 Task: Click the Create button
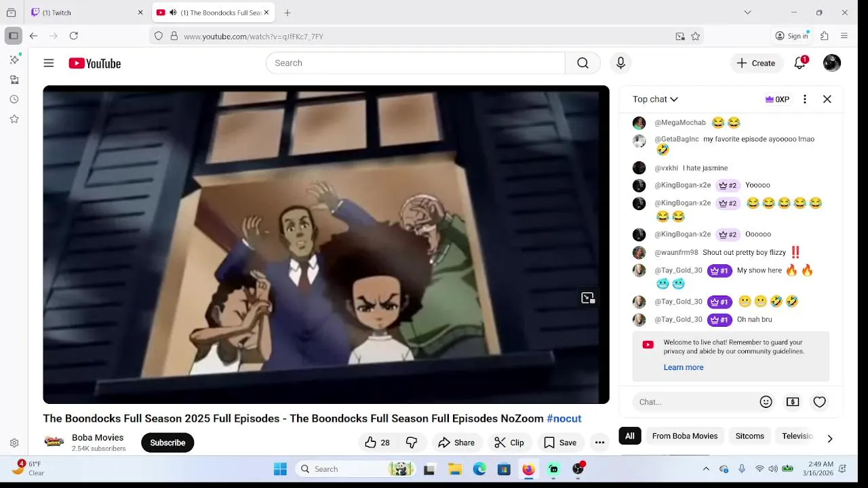tap(756, 63)
